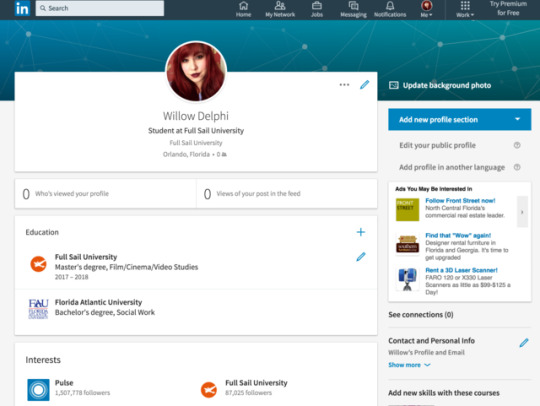The height and width of the screenshot is (406, 540).
Task: Click Willow's Profile and Email text
Action: click(426, 353)
